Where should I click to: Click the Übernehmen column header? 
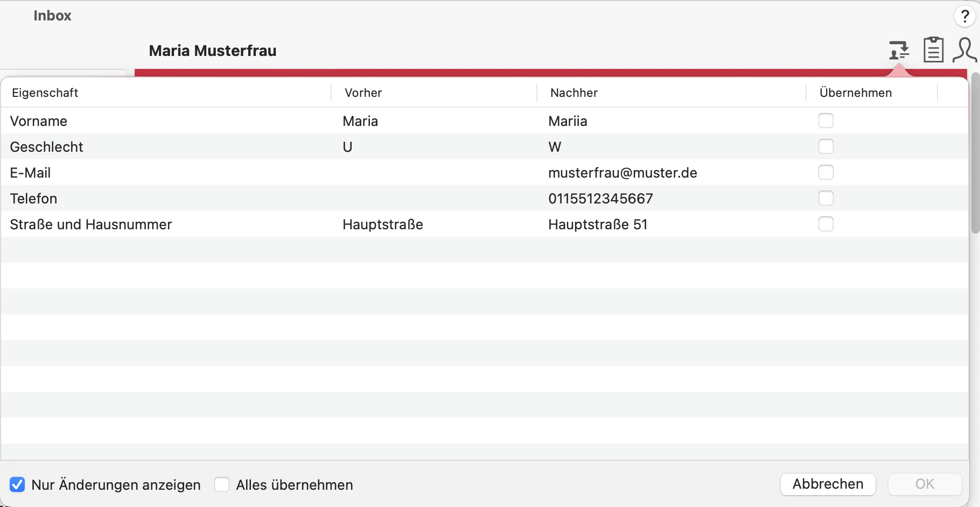855,93
